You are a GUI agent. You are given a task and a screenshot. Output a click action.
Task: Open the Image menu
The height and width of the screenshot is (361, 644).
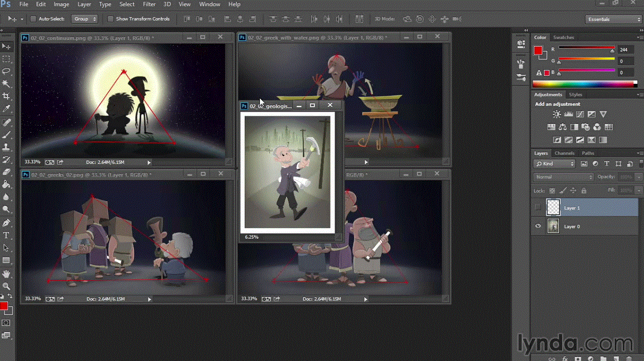[x=61, y=4]
